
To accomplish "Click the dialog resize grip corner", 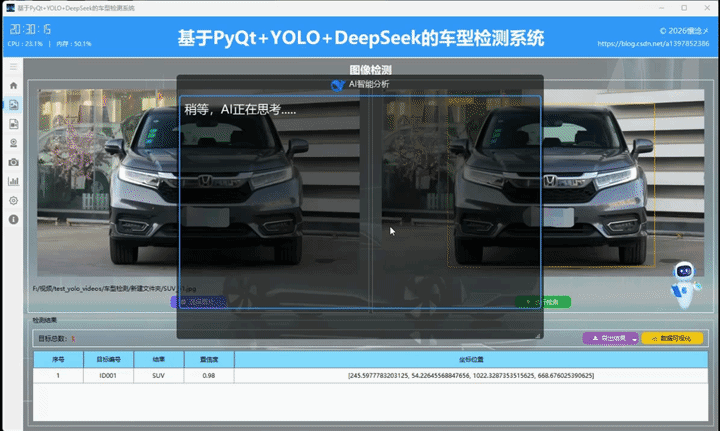I will tap(538, 336).
